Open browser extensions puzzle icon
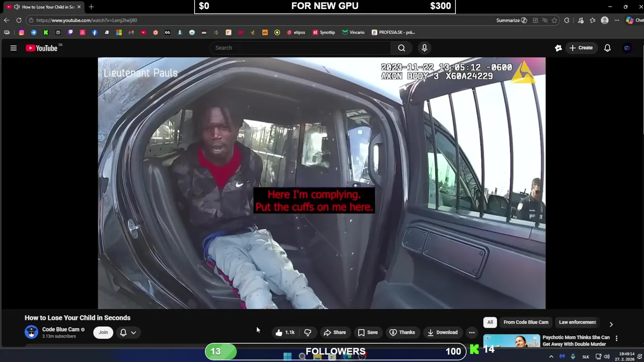Screen dimensions: 644x362 pyautogui.click(x=567, y=20)
